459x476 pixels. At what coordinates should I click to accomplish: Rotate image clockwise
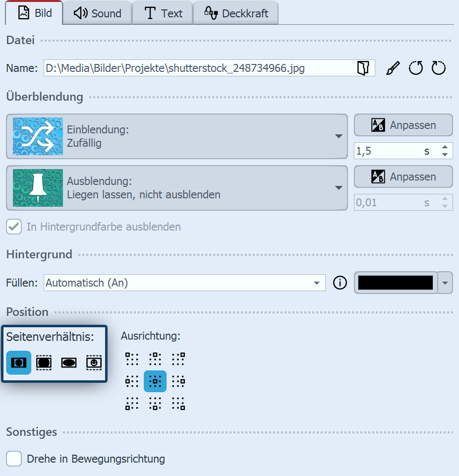coord(438,68)
